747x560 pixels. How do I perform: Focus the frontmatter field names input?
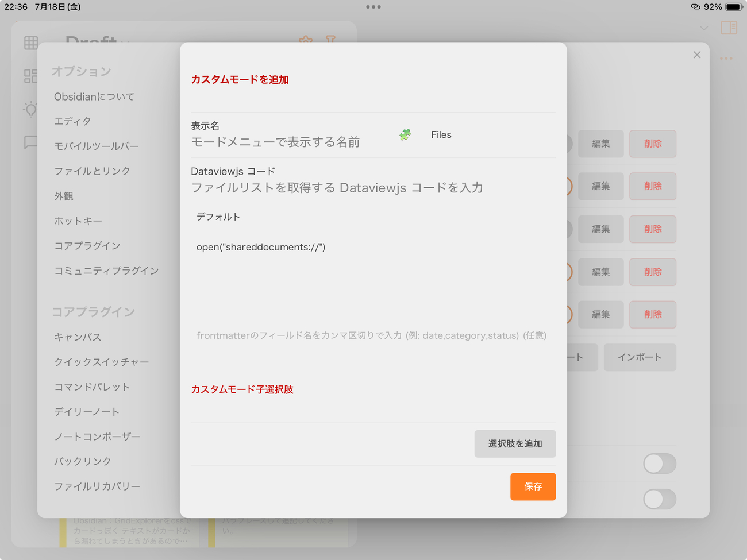pyautogui.click(x=373, y=335)
